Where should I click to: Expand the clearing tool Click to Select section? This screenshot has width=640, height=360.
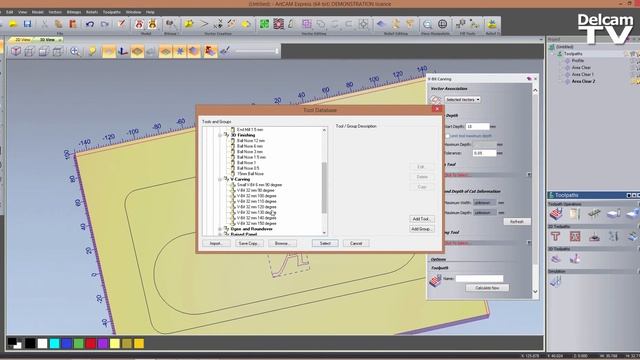pos(529,242)
